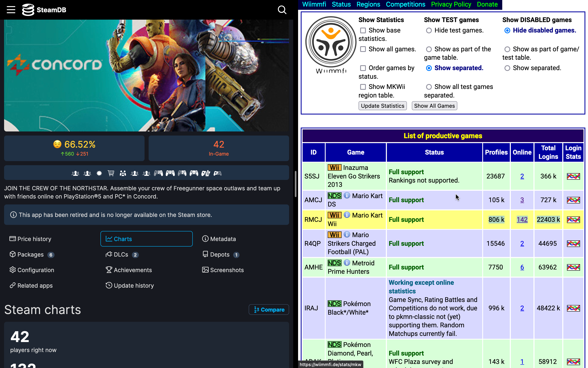Click the 66.52% rating box
Image resolution: width=588 pixels, height=368 pixels.
point(74,148)
